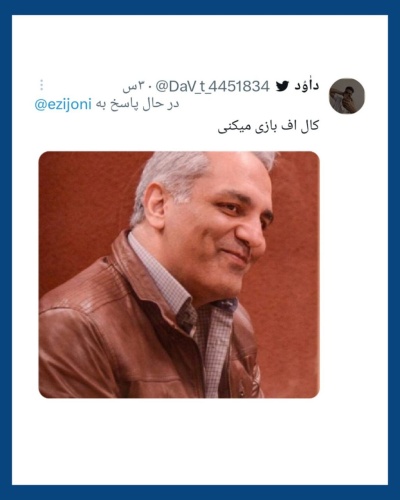Open the attached photo in the tweet

pyautogui.click(x=179, y=274)
